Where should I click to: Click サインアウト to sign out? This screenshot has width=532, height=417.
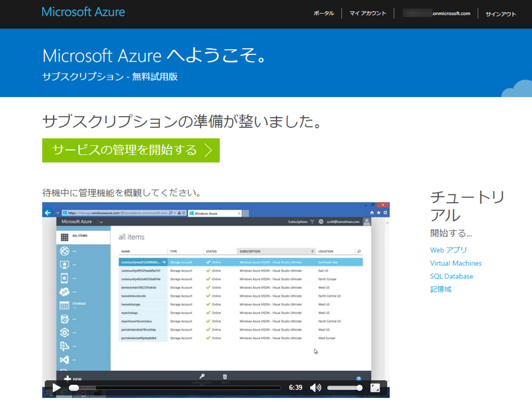coord(501,14)
